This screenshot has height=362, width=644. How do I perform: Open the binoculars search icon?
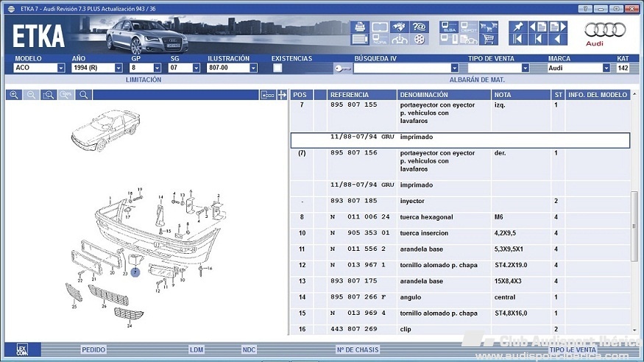tap(399, 26)
